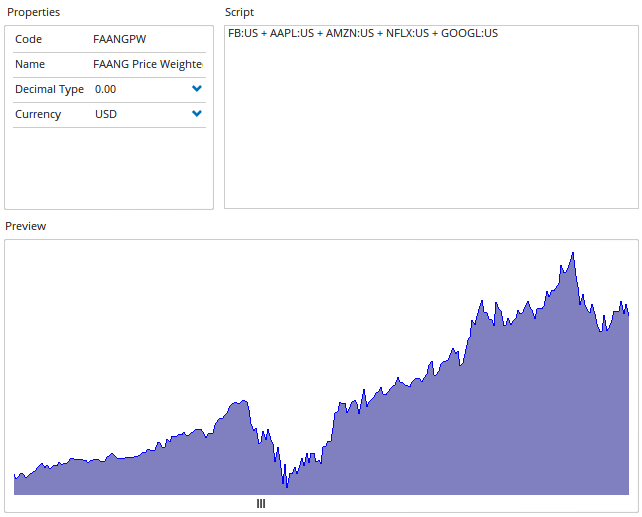The width and height of the screenshot is (642, 517).
Task: Open the Currency dropdown arrow
Action: tap(197, 114)
